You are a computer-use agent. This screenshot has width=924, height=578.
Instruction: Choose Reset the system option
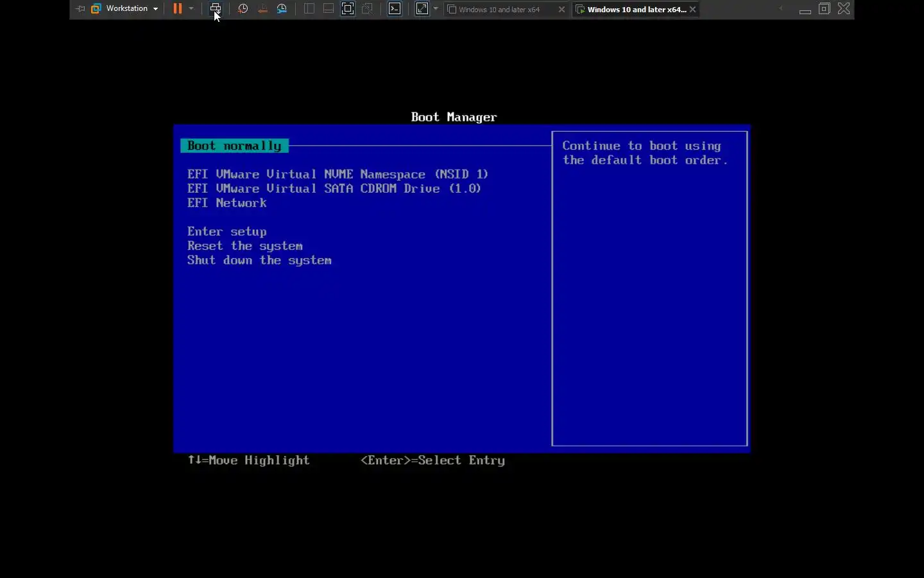[x=244, y=246]
